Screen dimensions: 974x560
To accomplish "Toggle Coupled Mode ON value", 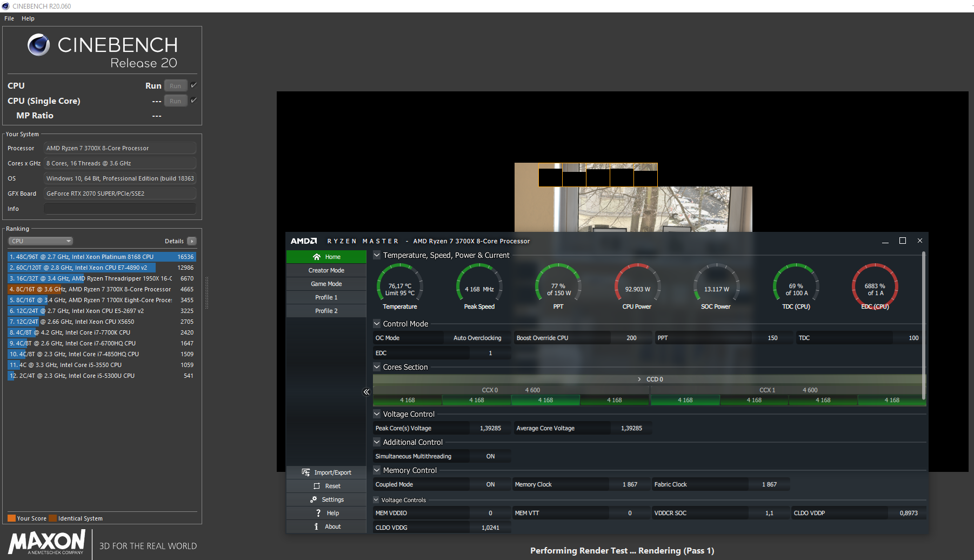I will click(x=490, y=484).
